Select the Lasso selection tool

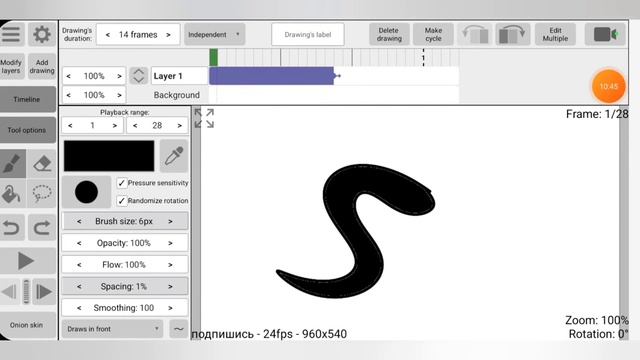42,194
